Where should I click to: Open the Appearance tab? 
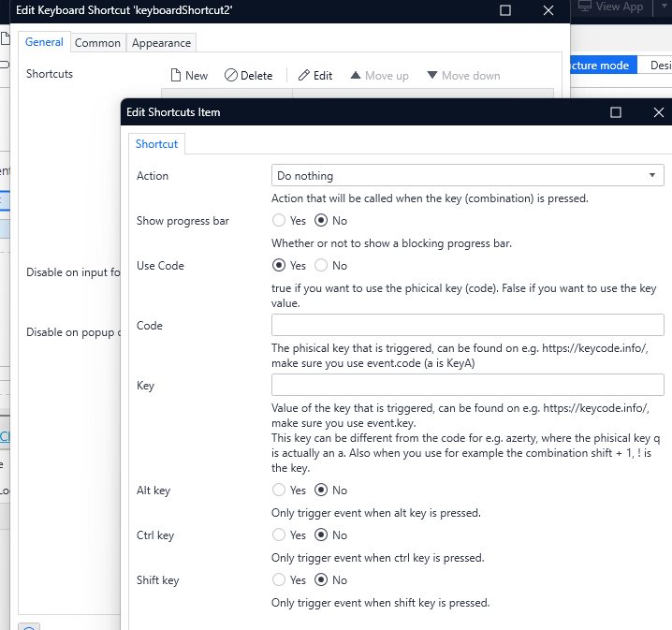pos(161,43)
